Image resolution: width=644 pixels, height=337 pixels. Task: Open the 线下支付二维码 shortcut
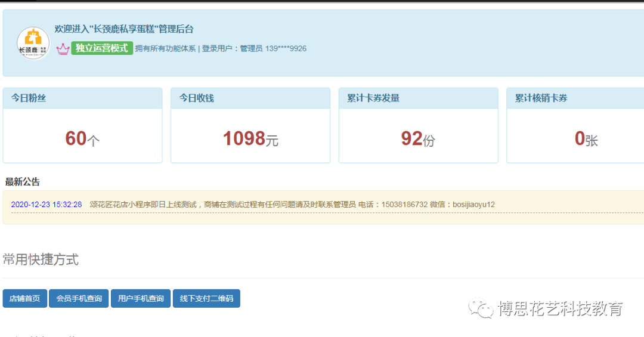(x=206, y=298)
